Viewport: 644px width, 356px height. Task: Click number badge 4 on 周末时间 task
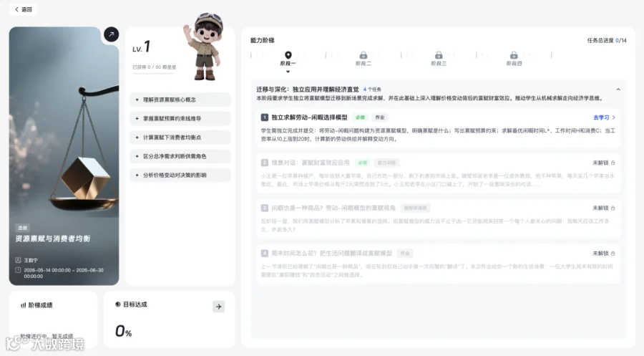pos(265,254)
